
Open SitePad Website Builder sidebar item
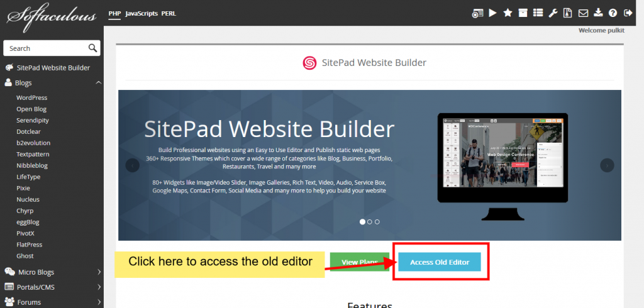tap(53, 68)
